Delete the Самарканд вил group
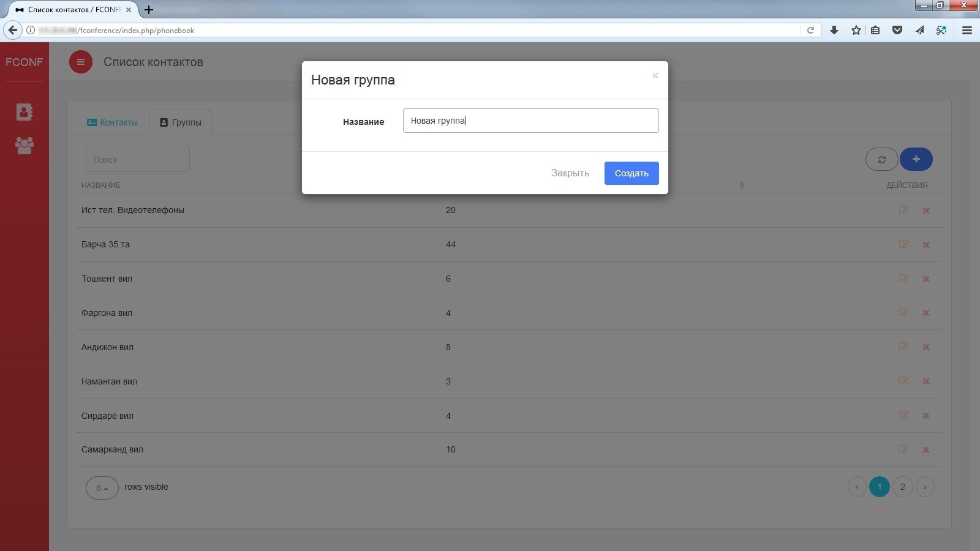This screenshot has width=980, height=551. tap(926, 450)
